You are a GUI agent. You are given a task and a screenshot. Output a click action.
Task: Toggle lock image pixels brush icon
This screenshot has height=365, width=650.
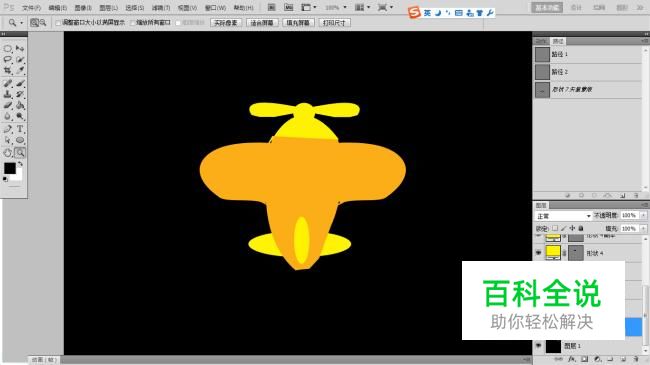click(563, 229)
